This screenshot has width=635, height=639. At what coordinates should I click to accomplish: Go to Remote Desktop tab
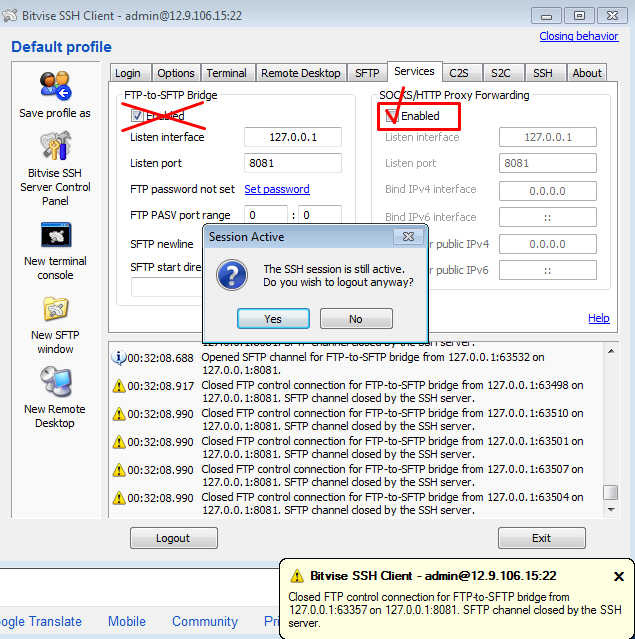click(301, 73)
